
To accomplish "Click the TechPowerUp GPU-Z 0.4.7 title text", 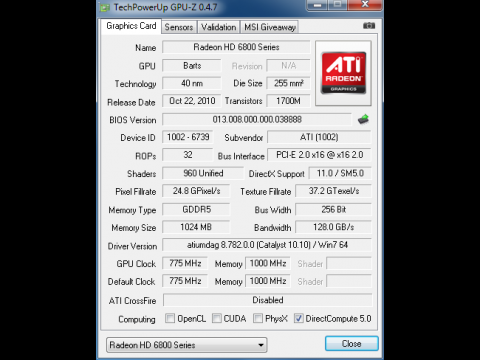I will click(165, 7).
